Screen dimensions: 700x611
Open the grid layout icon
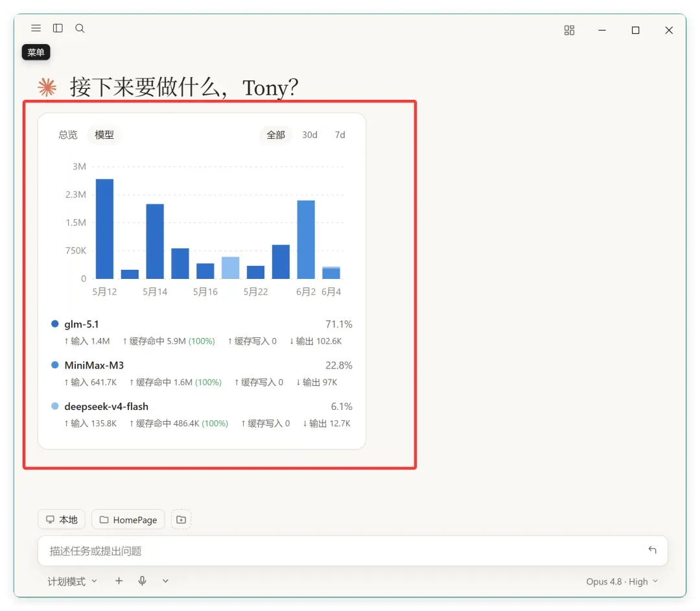pyautogui.click(x=569, y=30)
